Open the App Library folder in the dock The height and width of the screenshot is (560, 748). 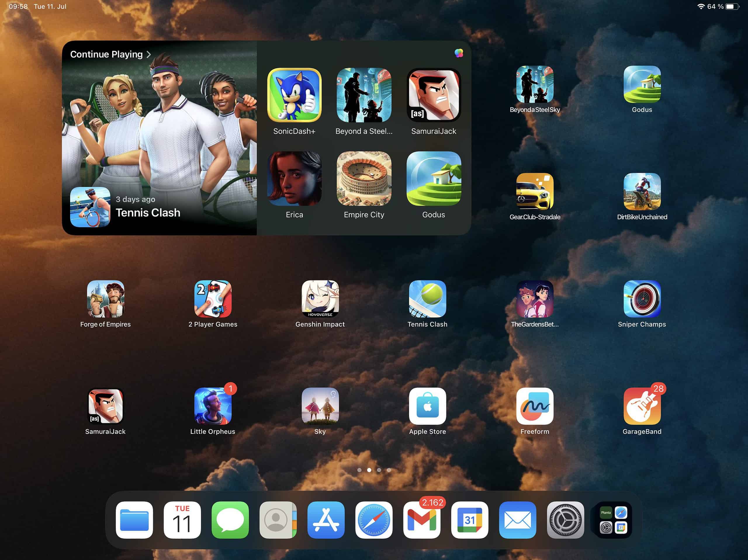point(613,520)
